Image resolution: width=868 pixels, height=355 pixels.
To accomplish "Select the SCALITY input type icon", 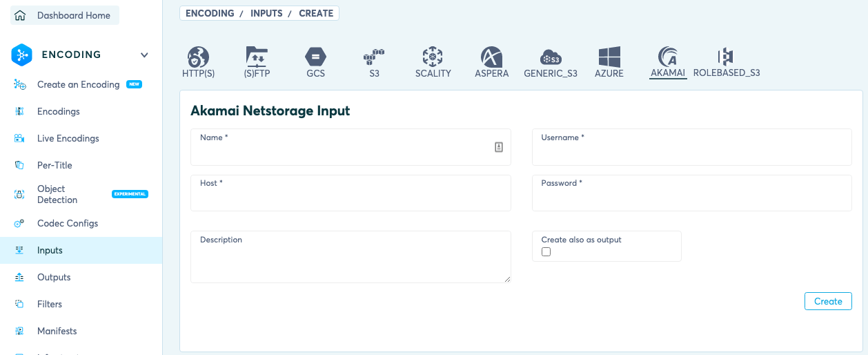I will [433, 57].
